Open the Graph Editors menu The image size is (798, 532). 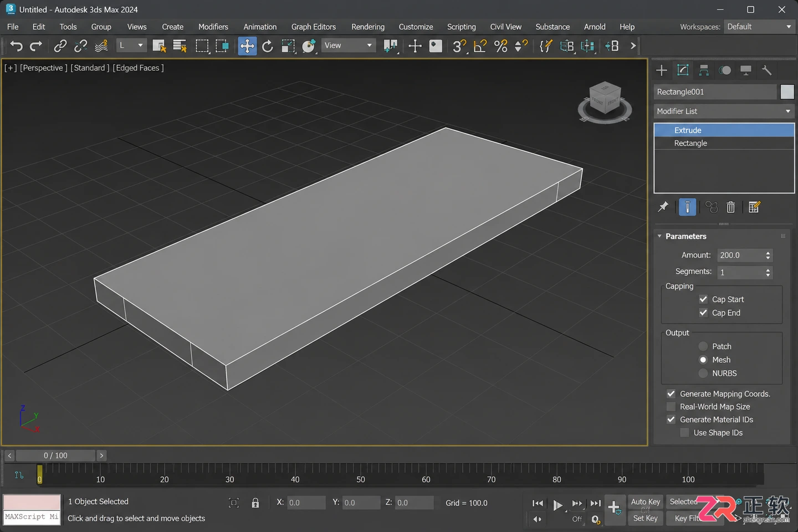click(314, 27)
